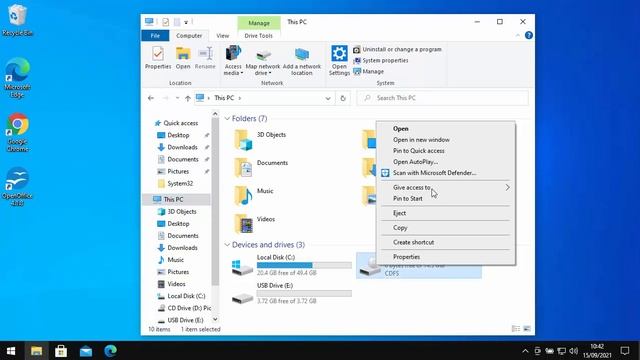Select USB Drive (E:) in main pane
The width and height of the screenshot is (640, 360).
tap(291, 293)
